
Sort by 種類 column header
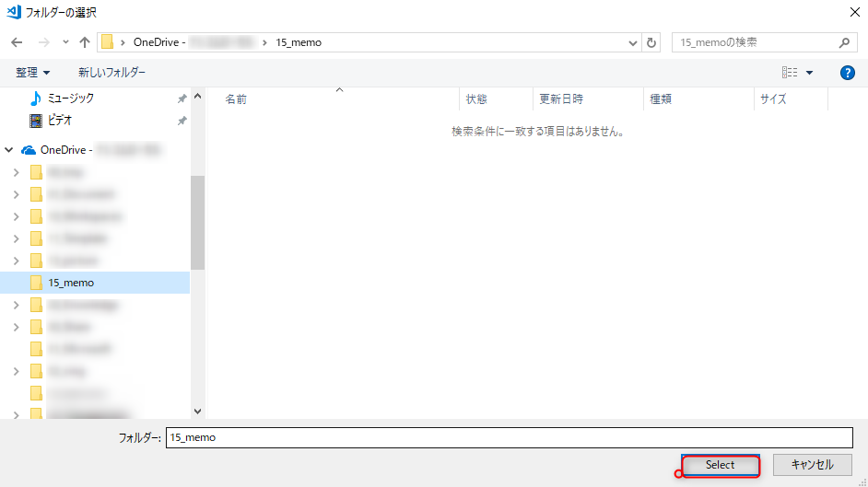pyautogui.click(x=661, y=99)
